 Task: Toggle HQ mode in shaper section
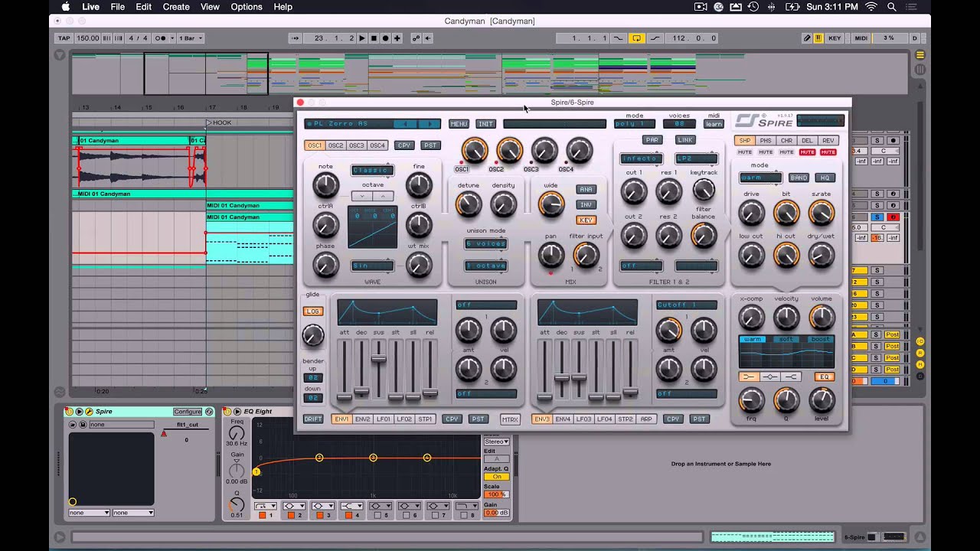pos(824,178)
